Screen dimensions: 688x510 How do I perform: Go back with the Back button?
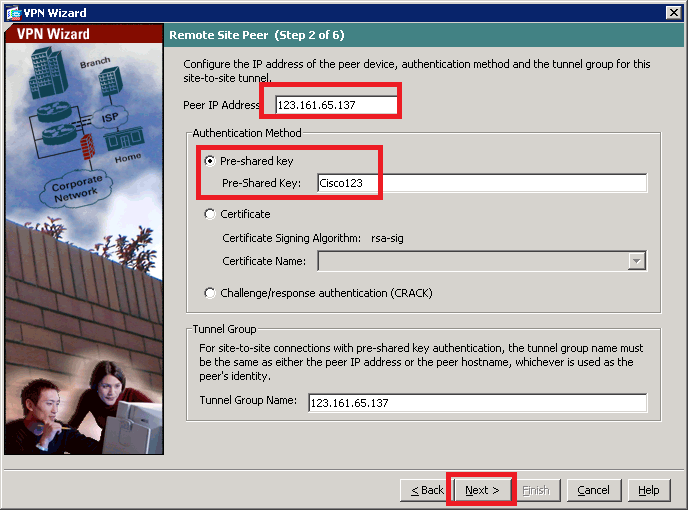coord(423,490)
